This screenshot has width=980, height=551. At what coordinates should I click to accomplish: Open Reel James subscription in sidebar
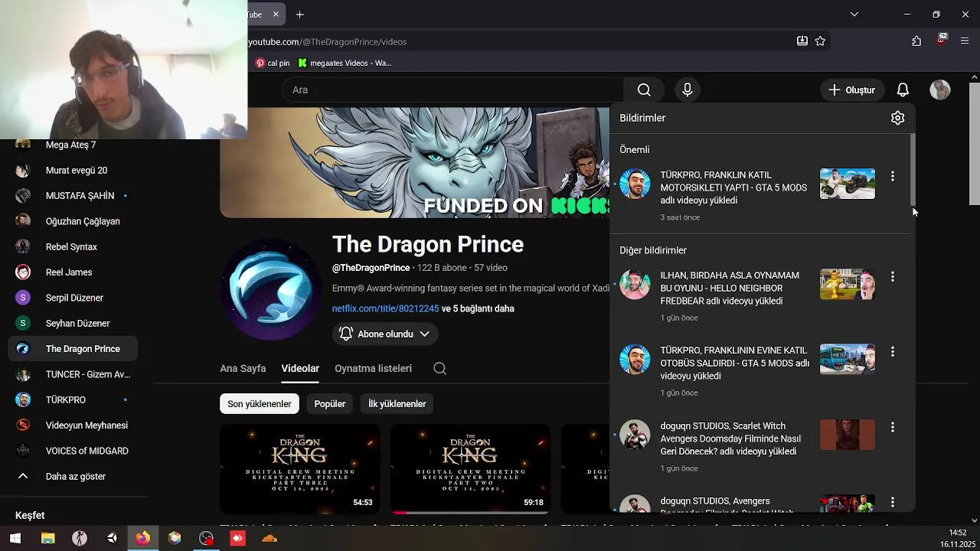pos(73,272)
